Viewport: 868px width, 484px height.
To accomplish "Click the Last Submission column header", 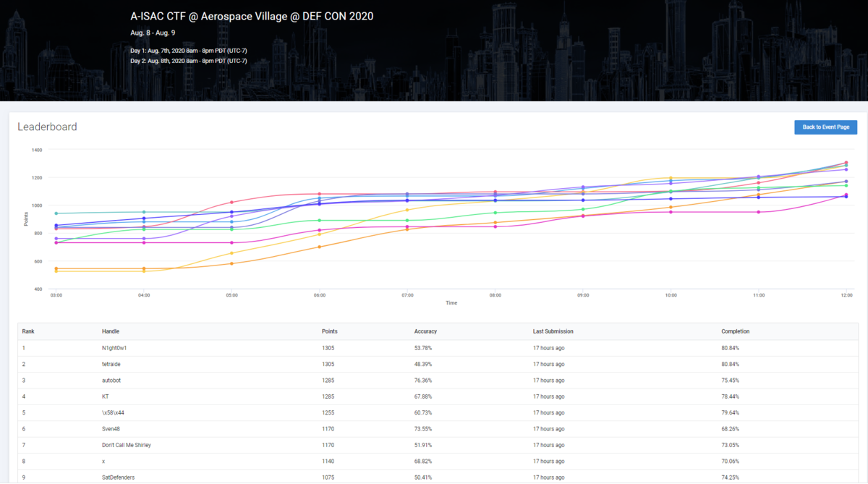I will click(553, 331).
